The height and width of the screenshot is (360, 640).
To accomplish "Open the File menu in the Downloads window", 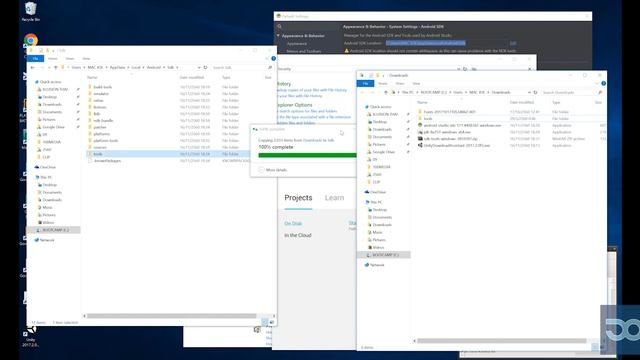I will 365,83.
